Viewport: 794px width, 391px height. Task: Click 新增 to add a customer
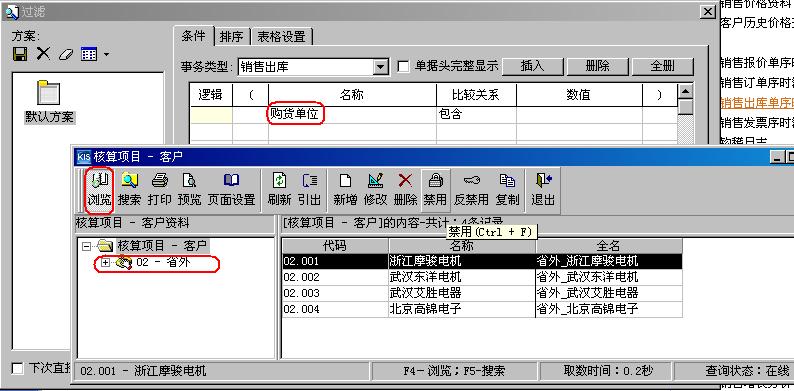click(345, 189)
